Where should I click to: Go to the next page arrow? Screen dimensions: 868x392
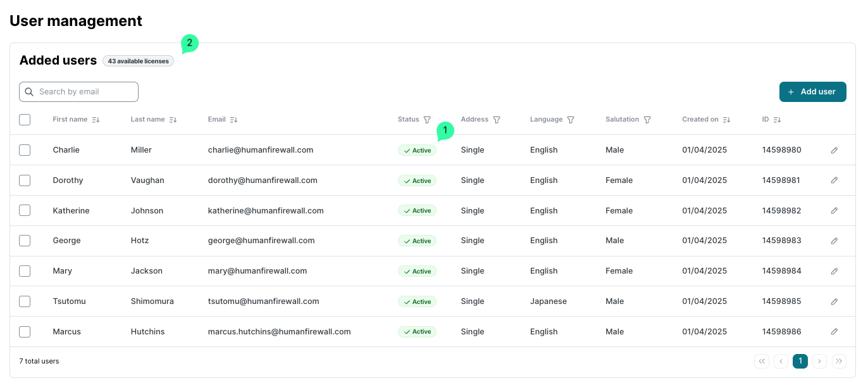pyautogui.click(x=819, y=361)
